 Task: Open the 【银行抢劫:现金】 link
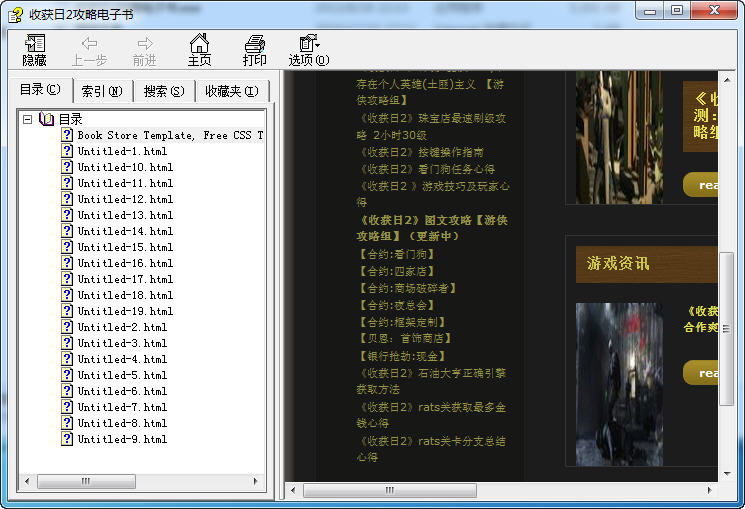click(x=402, y=356)
